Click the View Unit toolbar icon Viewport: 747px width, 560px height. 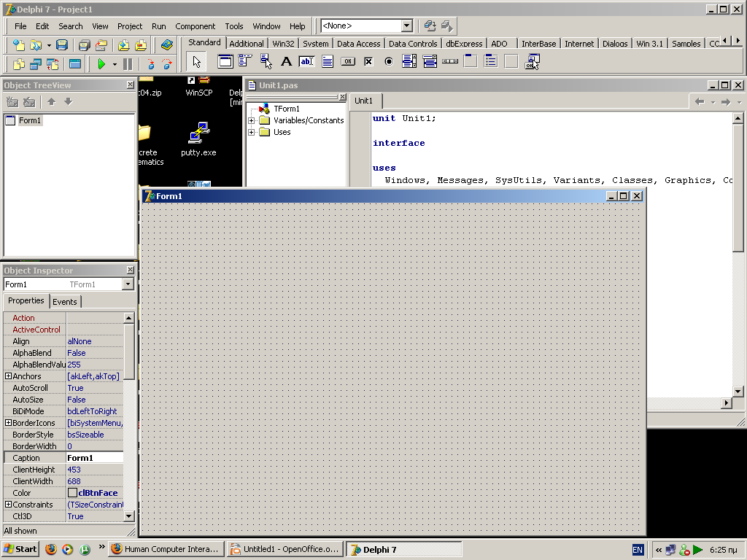[18, 64]
